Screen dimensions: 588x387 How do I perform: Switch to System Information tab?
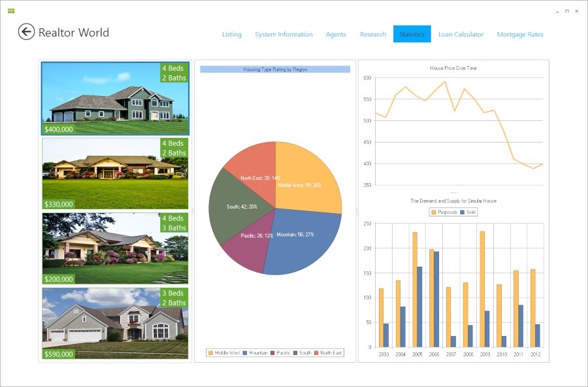[284, 35]
